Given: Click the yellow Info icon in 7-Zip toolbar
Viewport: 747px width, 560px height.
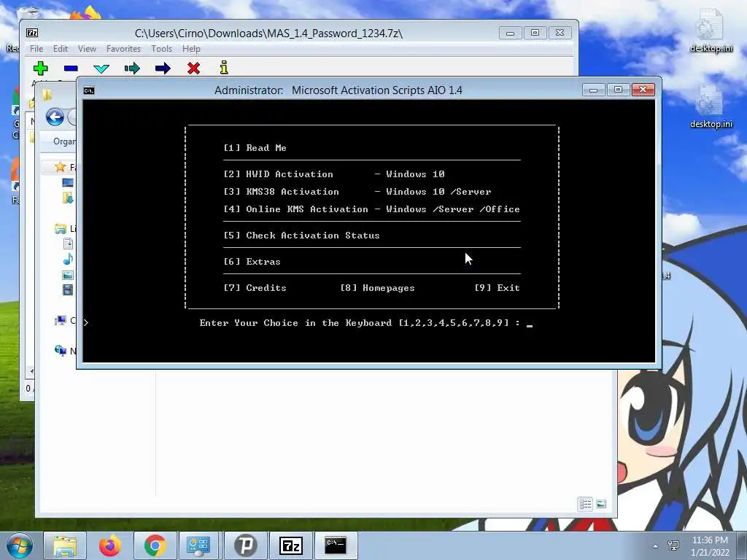Looking at the screenshot, I should tap(224, 68).
